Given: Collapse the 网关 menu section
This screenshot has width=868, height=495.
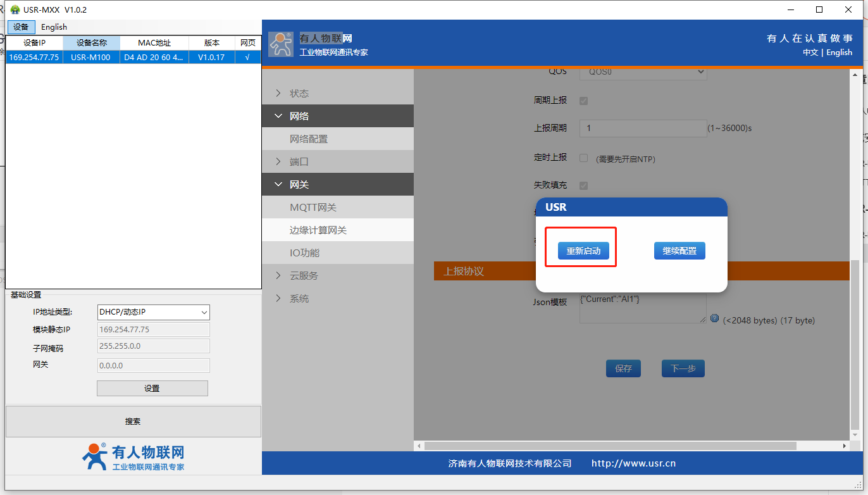Looking at the screenshot, I should click(x=338, y=185).
